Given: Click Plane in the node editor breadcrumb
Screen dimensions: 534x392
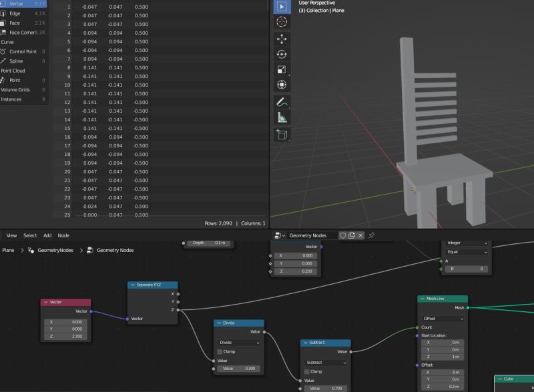Looking at the screenshot, I should click(x=7, y=251).
